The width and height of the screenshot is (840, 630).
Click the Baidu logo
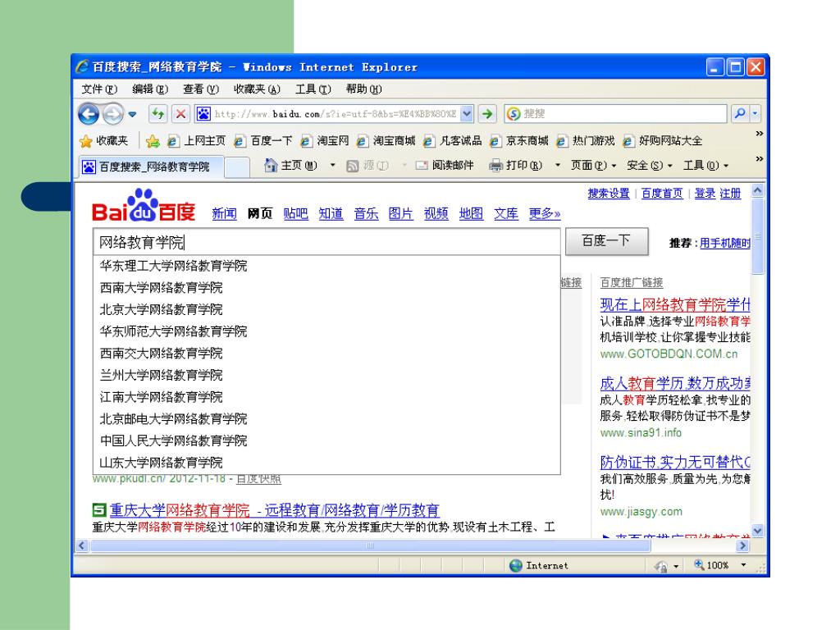[x=143, y=206]
